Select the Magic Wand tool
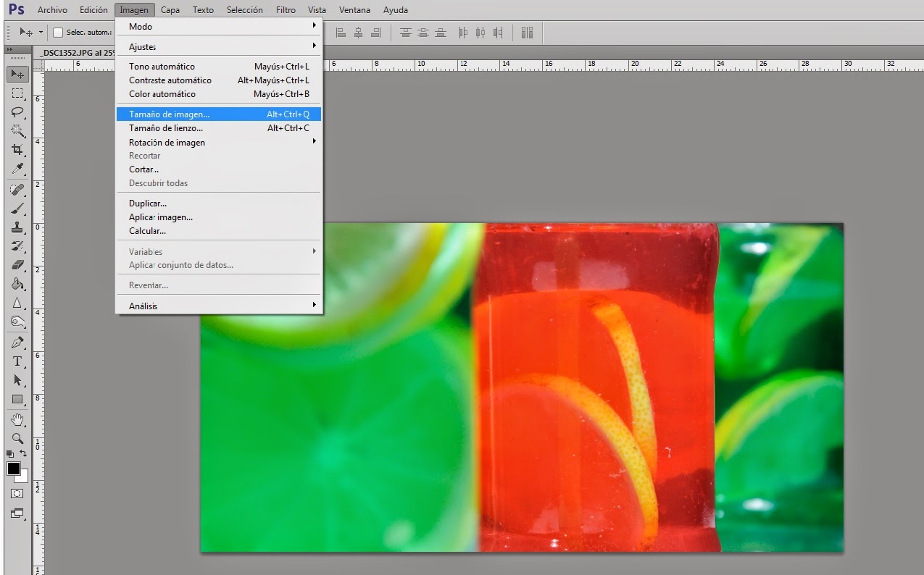The height and width of the screenshot is (575, 924). pyautogui.click(x=17, y=131)
